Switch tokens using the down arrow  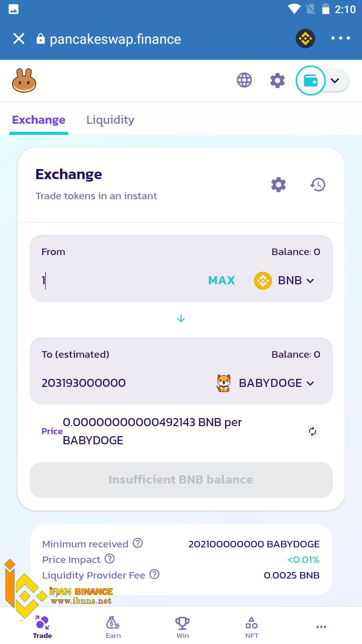(x=181, y=318)
